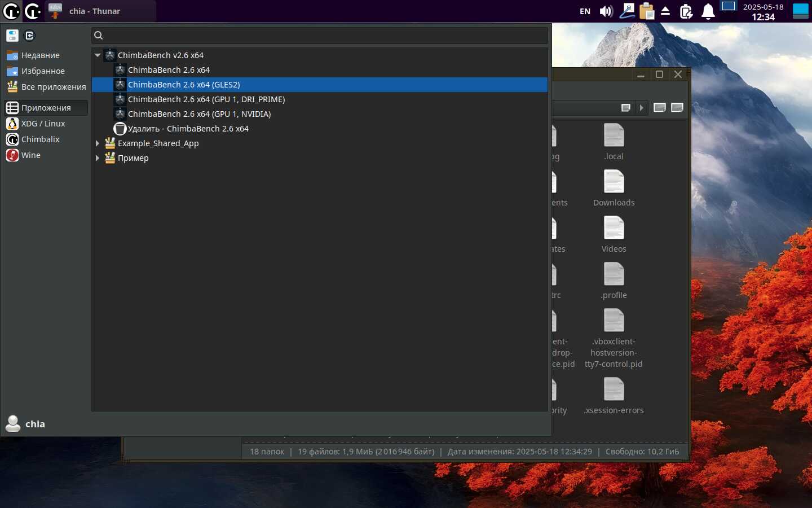Expand the Example_Shared_App group
Viewport: 812px width, 508px height.
[x=98, y=143]
